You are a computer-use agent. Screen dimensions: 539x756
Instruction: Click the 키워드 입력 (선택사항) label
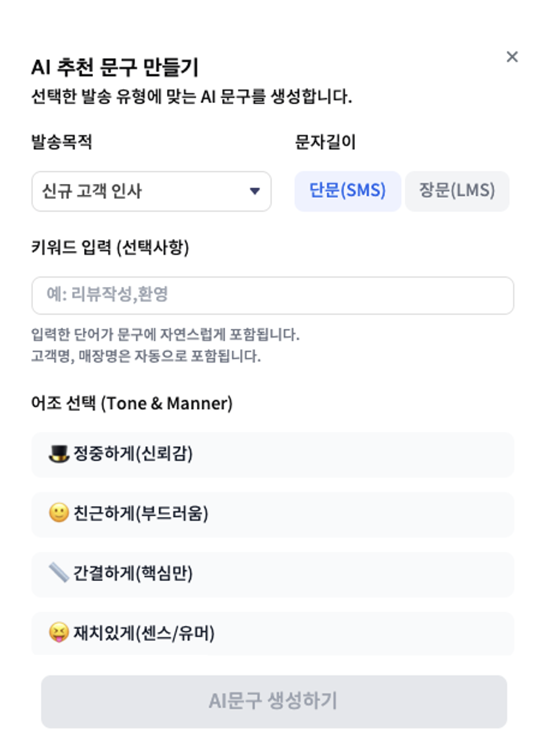pos(110,248)
